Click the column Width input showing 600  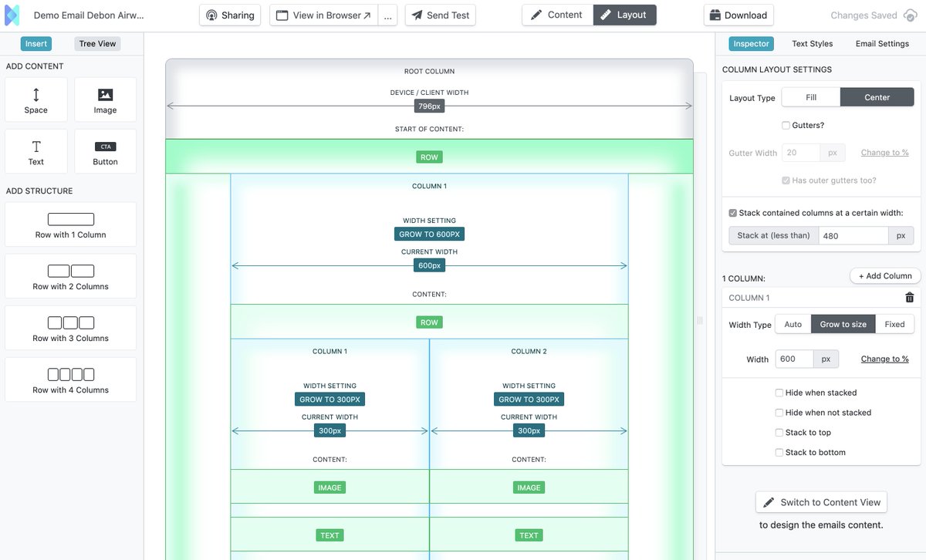coord(795,359)
